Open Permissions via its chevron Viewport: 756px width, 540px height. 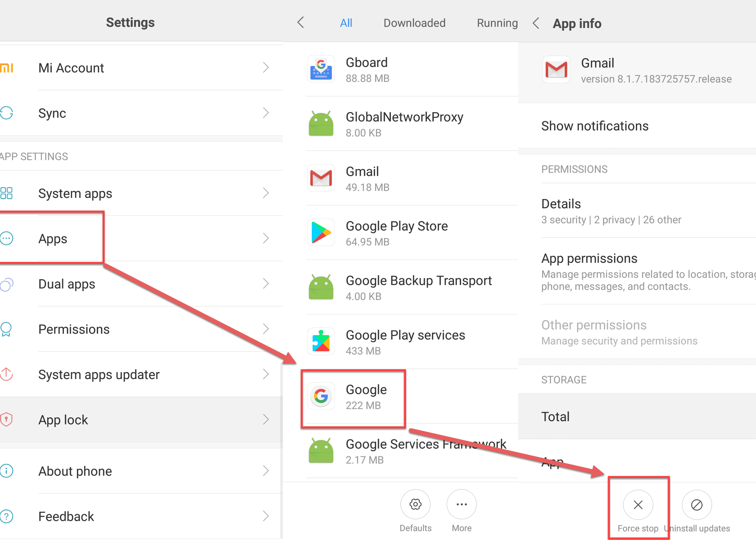coord(266,329)
